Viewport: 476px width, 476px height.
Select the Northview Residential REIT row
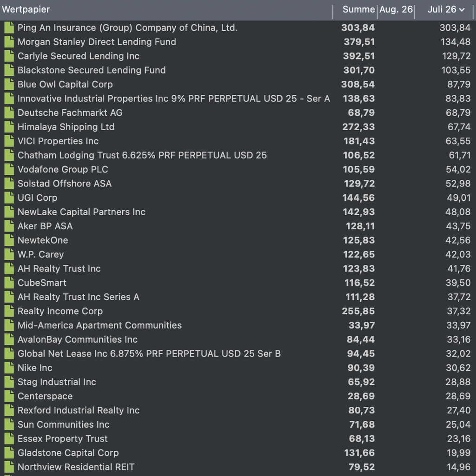pos(238,467)
